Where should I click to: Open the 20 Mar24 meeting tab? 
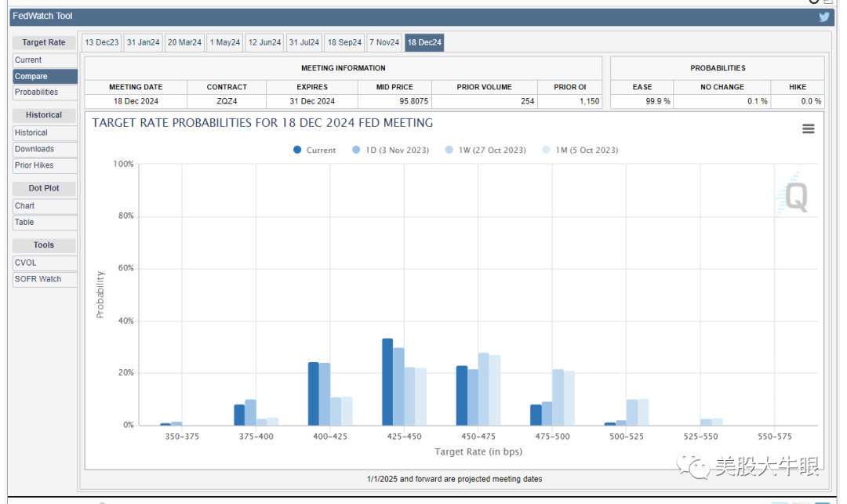point(184,42)
